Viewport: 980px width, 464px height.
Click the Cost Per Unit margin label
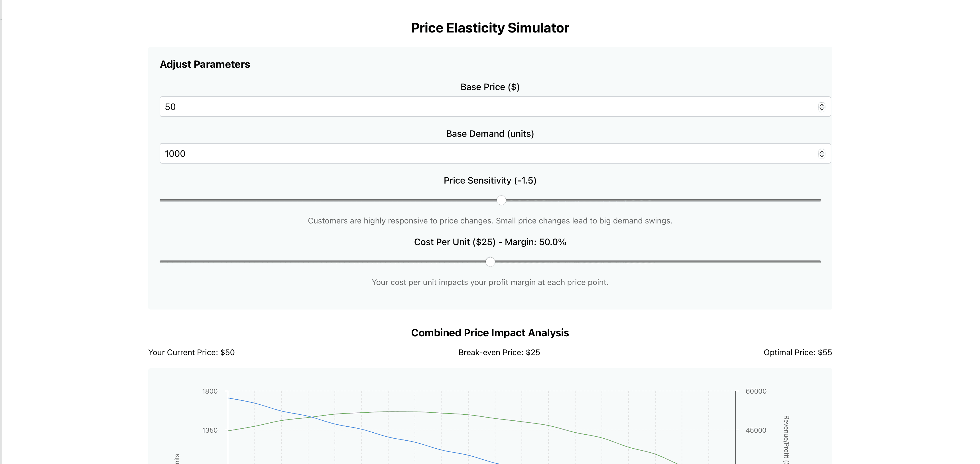(490, 242)
